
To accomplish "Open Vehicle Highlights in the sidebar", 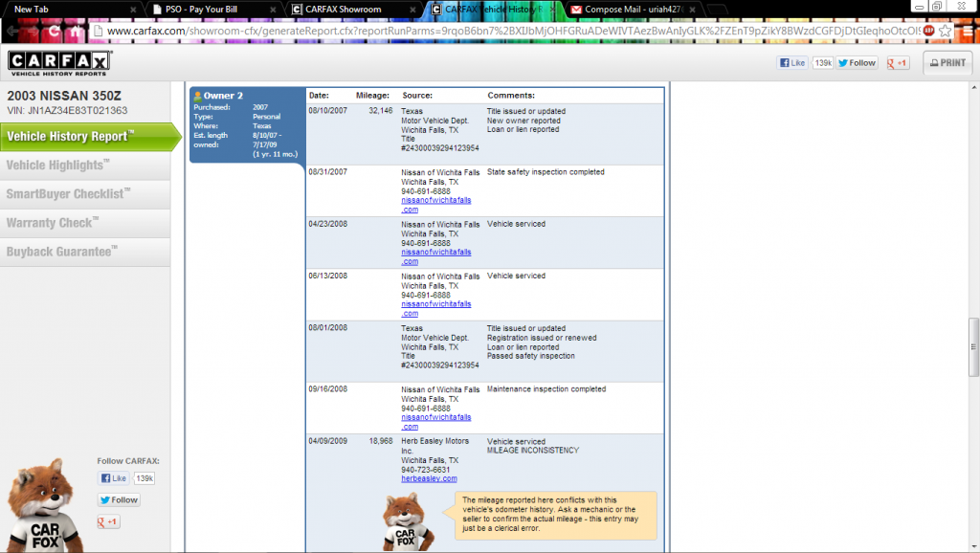I will pos(85,166).
